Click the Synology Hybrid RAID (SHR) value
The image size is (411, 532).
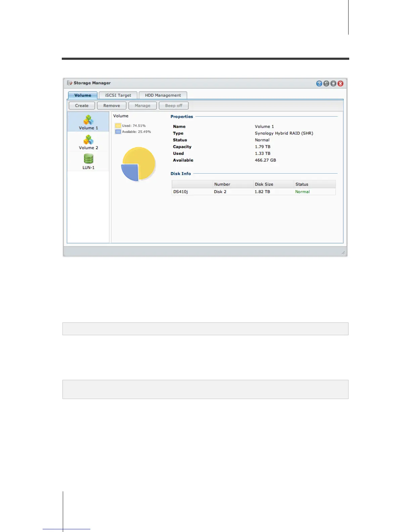click(284, 133)
